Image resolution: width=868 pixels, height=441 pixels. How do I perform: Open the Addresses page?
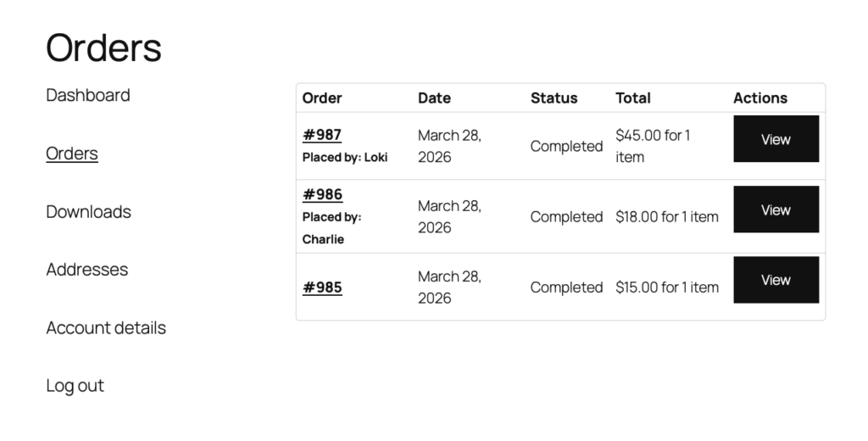pyautogui.click(x=86, y=270)
